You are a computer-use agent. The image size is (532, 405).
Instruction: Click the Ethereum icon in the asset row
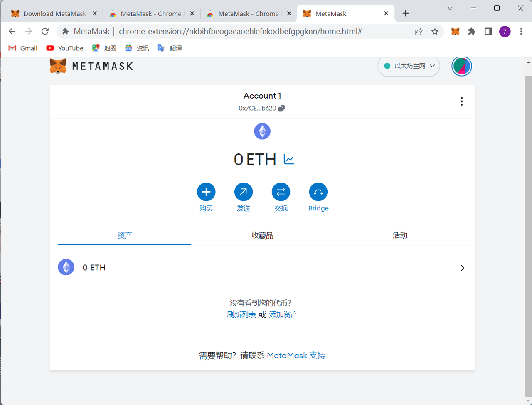click(66, 267)
